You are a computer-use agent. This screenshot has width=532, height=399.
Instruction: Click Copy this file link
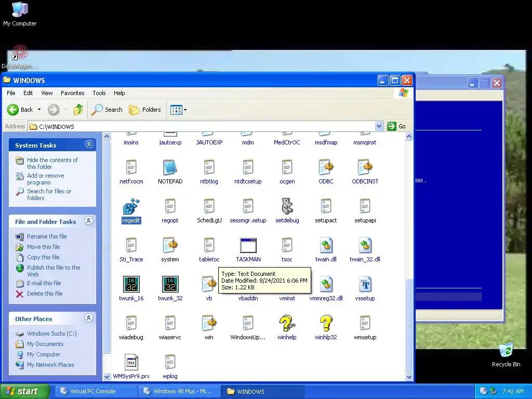point(43,257)
